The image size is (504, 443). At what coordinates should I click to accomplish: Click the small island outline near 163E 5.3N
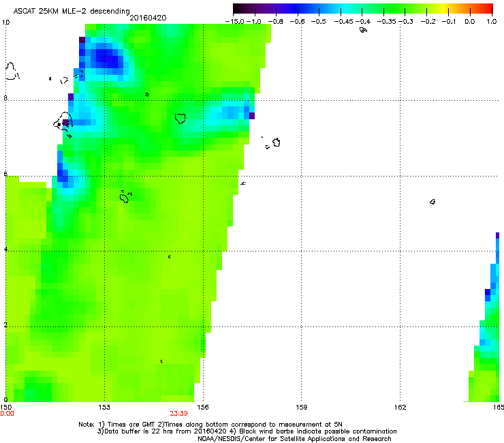coord(432,202)
